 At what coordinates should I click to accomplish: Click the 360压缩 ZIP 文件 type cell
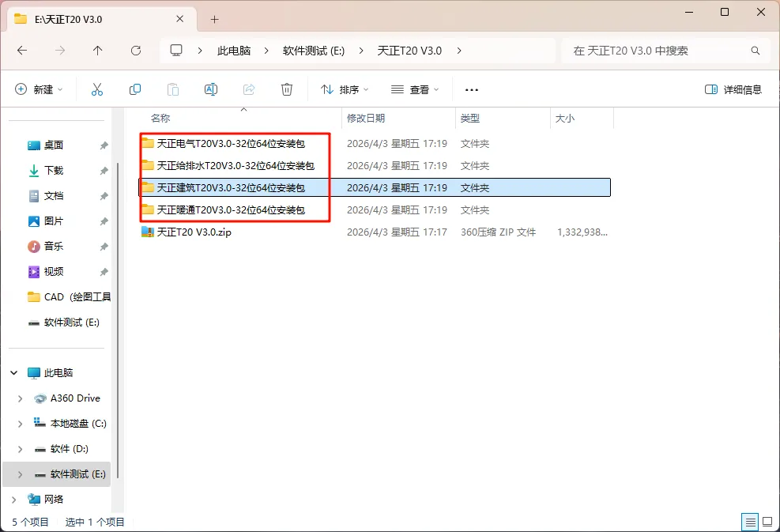tap(498, 232)
